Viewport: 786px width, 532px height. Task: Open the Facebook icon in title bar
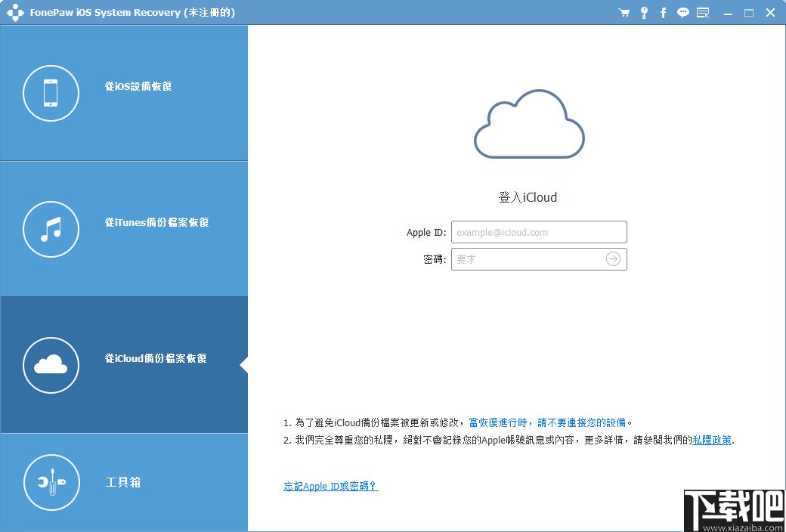pos(663,12)
